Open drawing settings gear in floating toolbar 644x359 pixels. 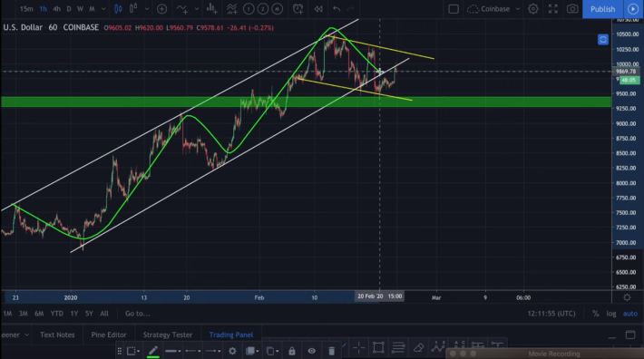[232, 351]
